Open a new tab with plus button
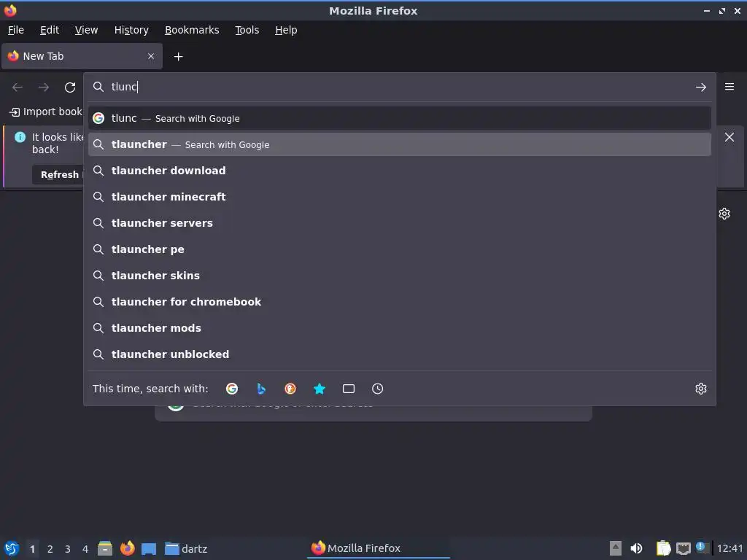 point(178,57)
